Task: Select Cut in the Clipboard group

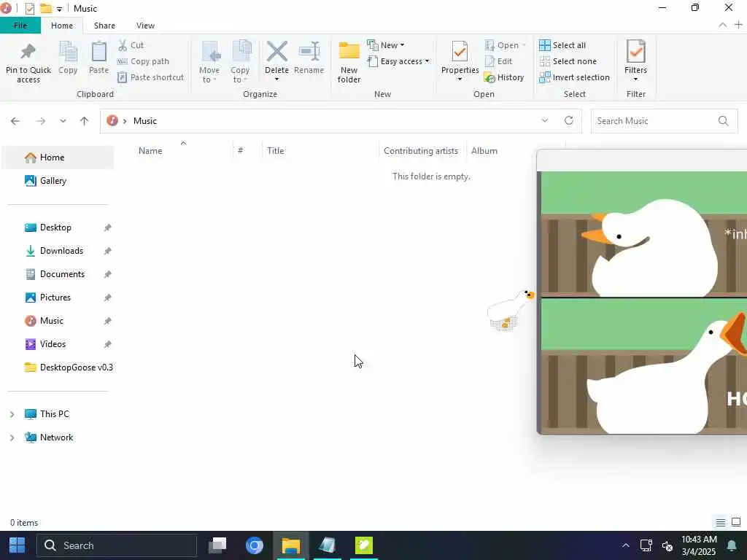Action: pos(131,45)
